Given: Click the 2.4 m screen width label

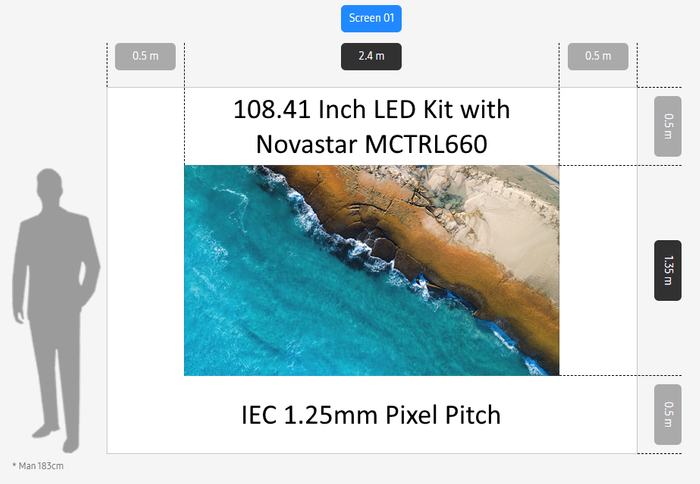Looking at the screenshot, I should 371,56.
